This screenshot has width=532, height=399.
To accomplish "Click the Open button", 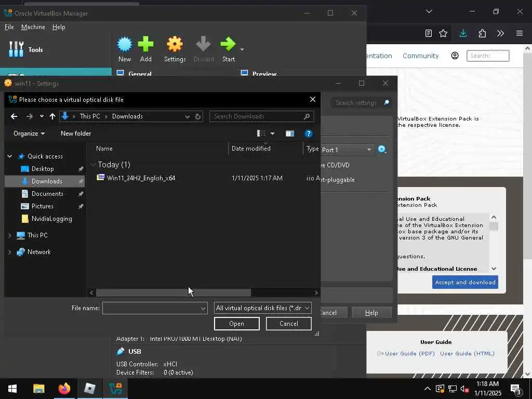I will click(236, 324).
